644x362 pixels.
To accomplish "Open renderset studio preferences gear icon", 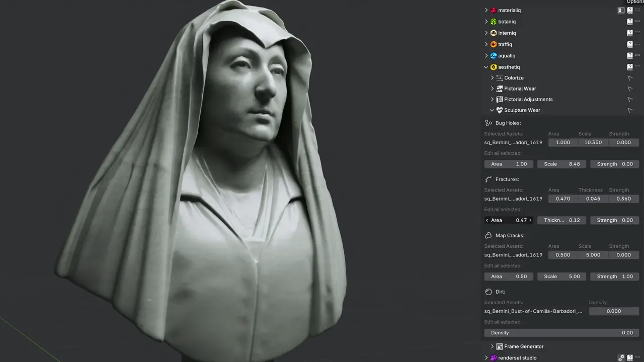I will (621, 358).
